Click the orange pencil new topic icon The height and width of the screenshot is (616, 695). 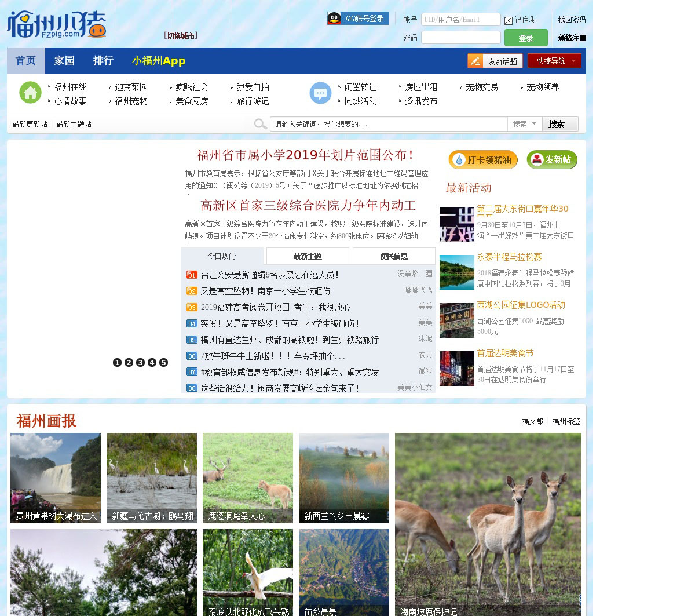(475, 61)
